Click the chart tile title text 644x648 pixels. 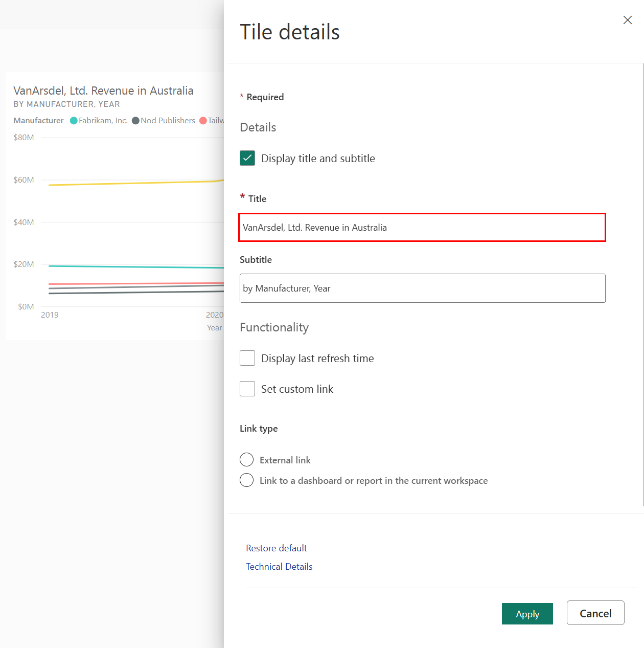coord(103,91)
